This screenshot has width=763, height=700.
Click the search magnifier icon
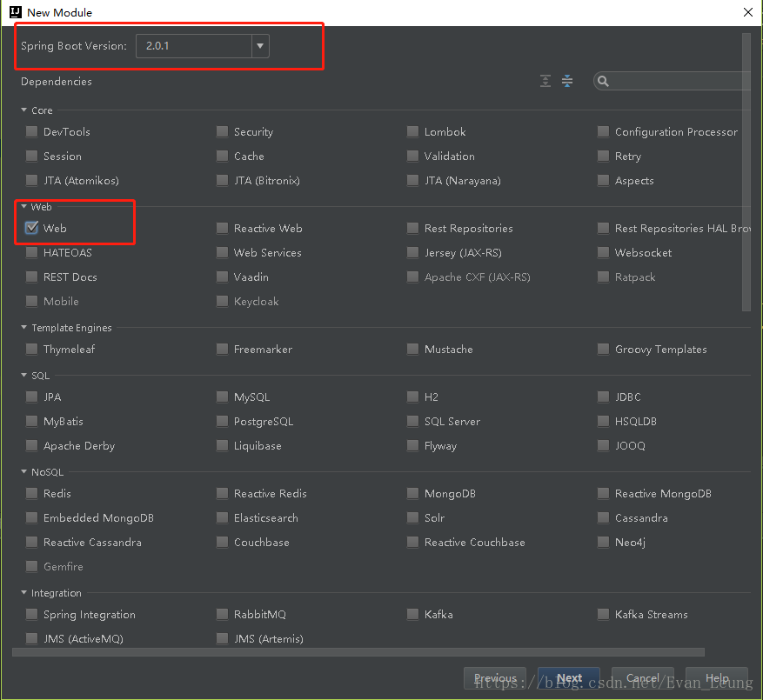point(603,81)
